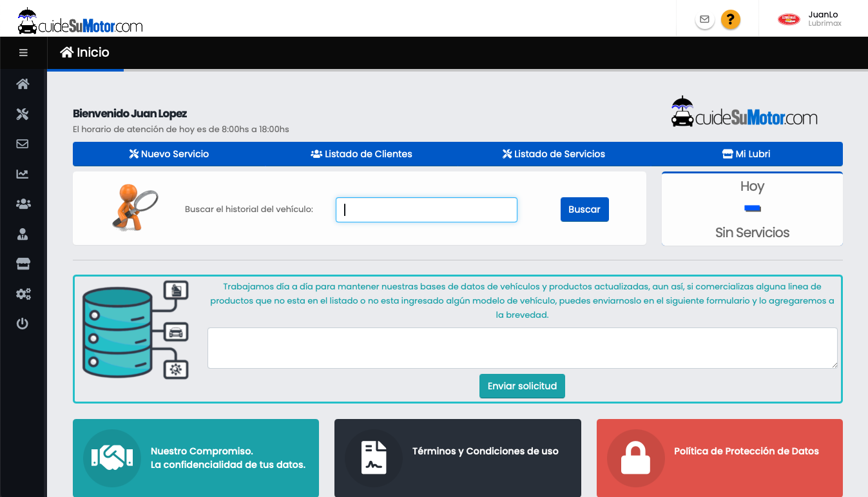868x497 pixels.
Task: Open the store shop sidebar icon
Action: [23, 264]
